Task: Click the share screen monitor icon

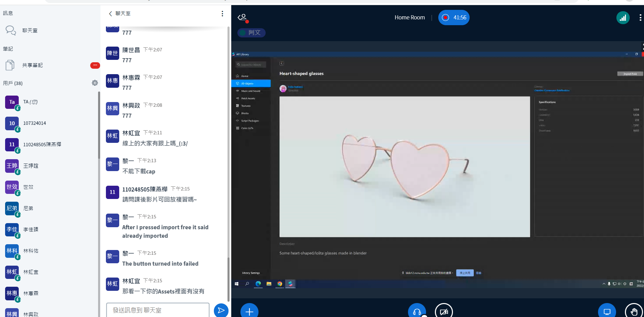Action: (607, 311)
